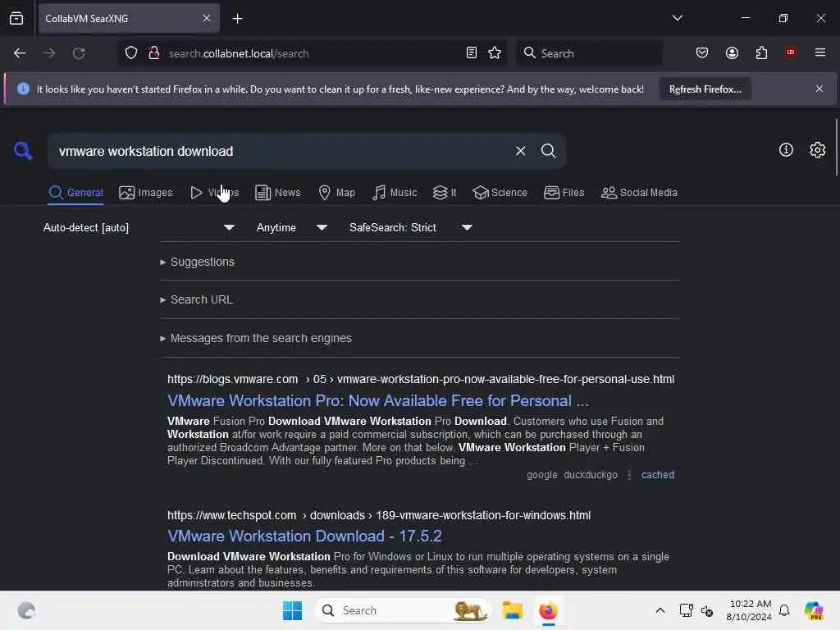Click the Windows taskbar search box
This screenshot has height=630, width=840.
[x=403, y=610]
